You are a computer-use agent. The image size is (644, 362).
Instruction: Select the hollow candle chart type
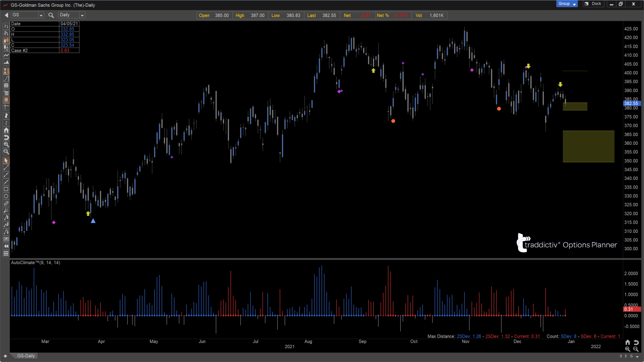point(6,48)
